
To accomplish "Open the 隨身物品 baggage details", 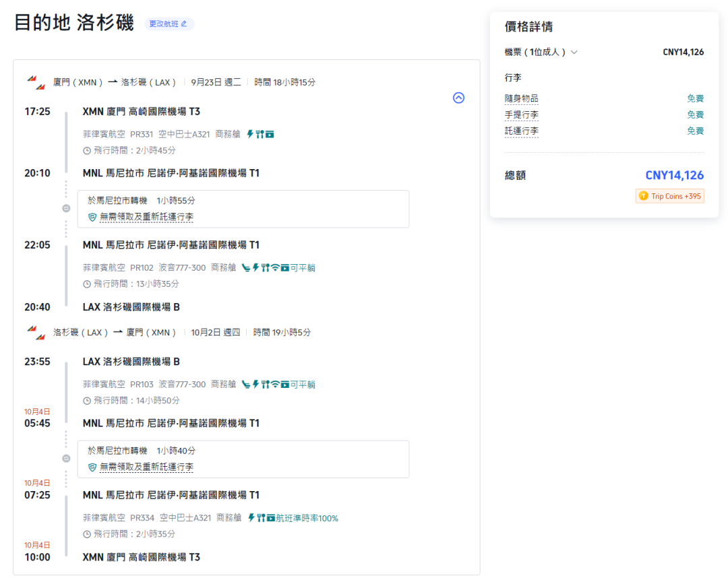I will (521, 98).
